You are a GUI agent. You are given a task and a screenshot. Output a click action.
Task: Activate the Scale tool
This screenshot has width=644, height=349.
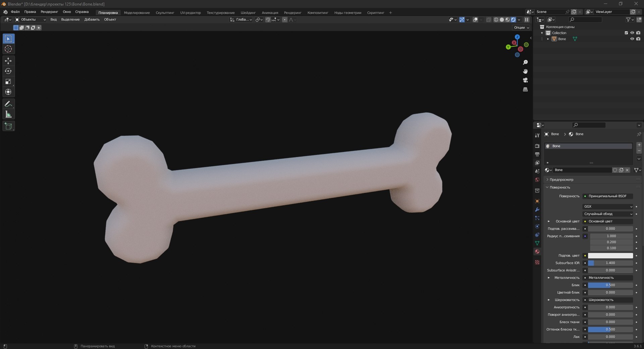tap(8, 82)
